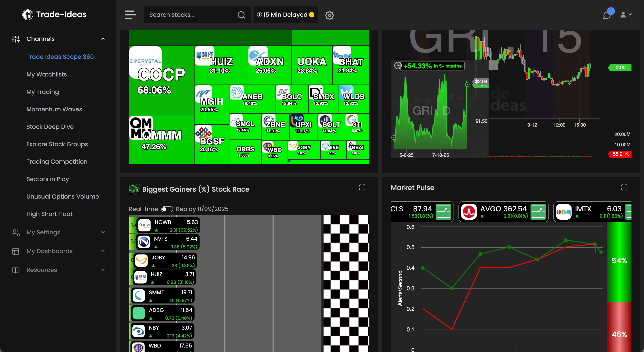
Task: Open Momentum Waves channel
Action: (x=54, y=109)
